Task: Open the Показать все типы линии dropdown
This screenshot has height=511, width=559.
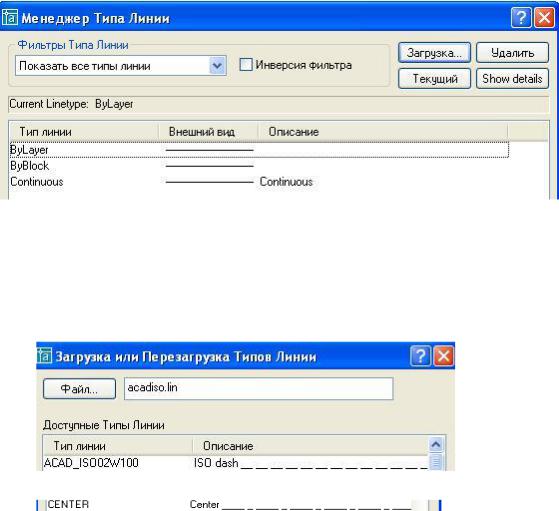Action: click(217, 66)
